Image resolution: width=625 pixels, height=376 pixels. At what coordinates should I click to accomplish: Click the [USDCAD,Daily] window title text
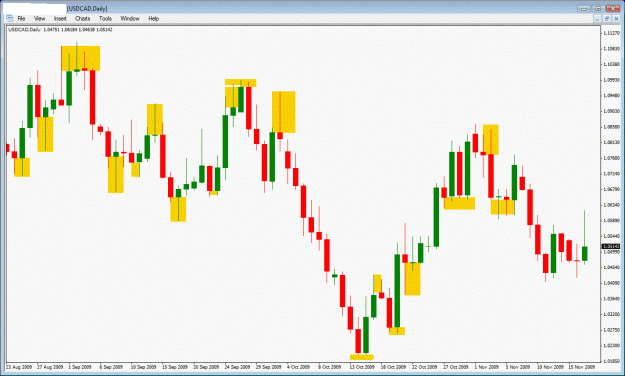pyautogui.click(x=87, y=9)
